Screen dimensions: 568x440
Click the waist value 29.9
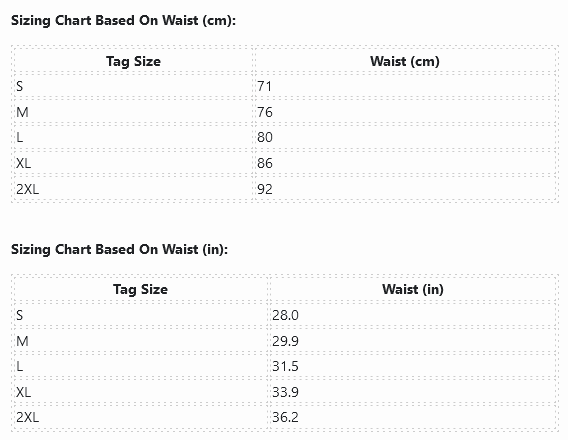[285, 341]
